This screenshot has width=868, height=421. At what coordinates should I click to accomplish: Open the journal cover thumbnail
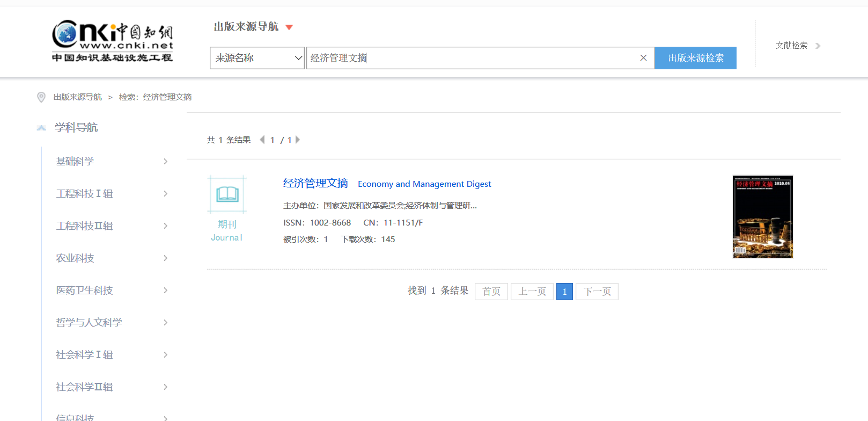pyautogui.click(x=763, y=217)
